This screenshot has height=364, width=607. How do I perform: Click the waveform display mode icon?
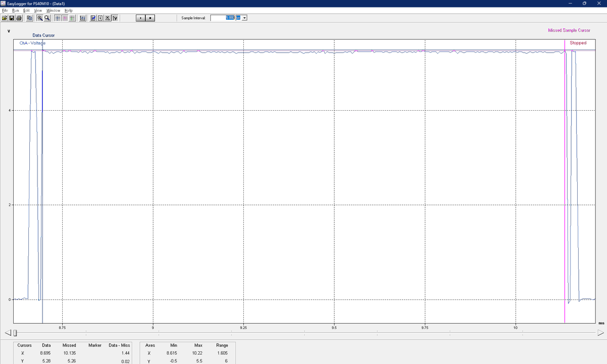click(x=82, y=18)
